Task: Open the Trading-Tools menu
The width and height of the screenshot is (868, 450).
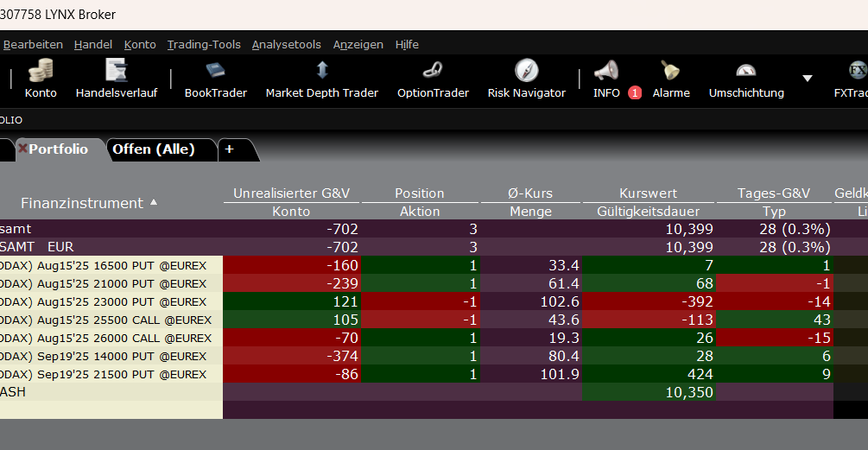Action: pos(204,44)
